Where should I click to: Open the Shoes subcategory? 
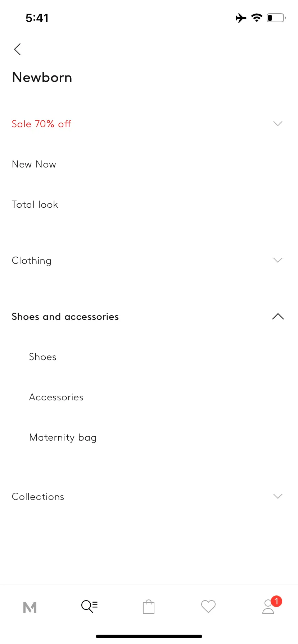click(43, 357)
